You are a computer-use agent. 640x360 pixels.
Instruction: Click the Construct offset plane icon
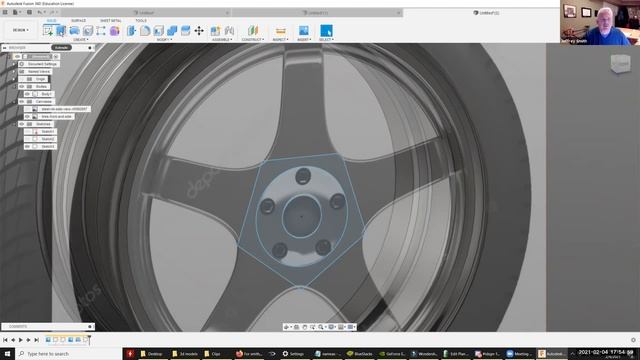pos(253,31)
